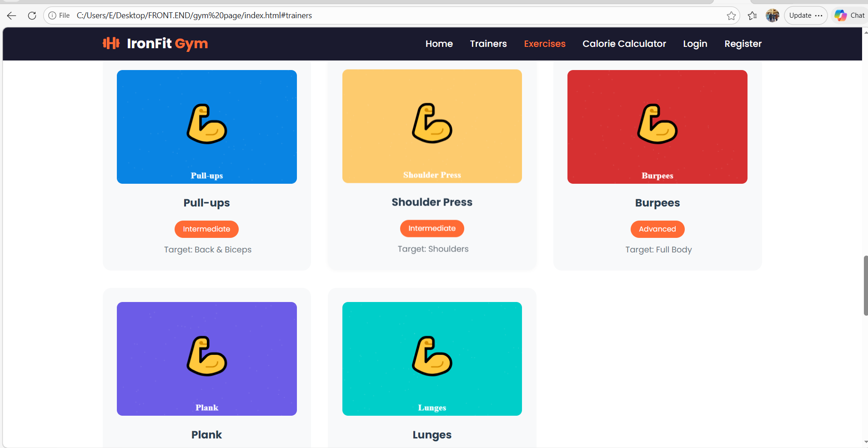Click the flexed bicep icon on Shoulder Press card

pyautogui.click(x=432, y=123)
